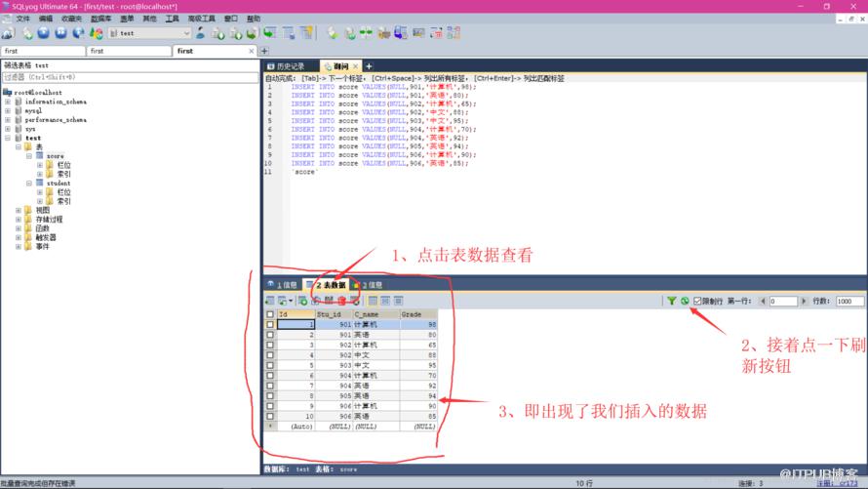The image size is (868, 489).
Task: Click the previous page arrow
Action: coord(763,302)
